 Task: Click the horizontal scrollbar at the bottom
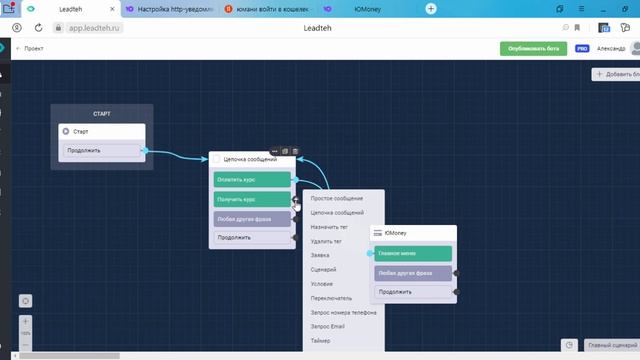(x=69, y=356)
